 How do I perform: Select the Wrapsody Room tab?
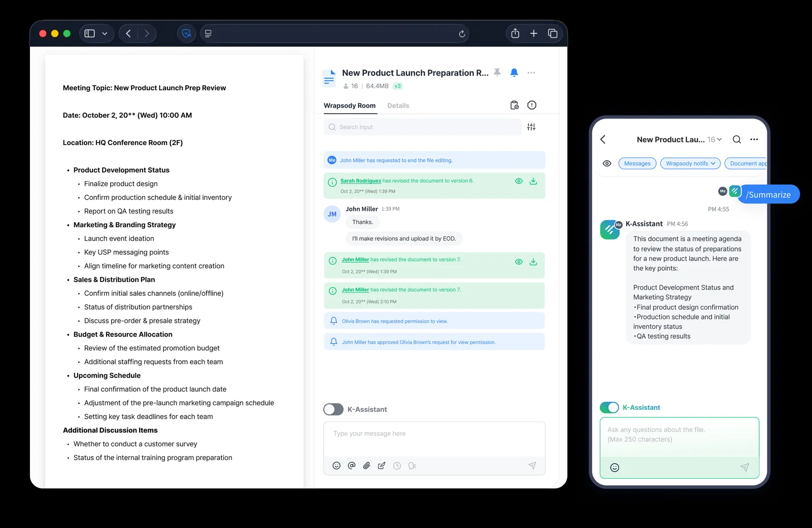click(350, 105)
